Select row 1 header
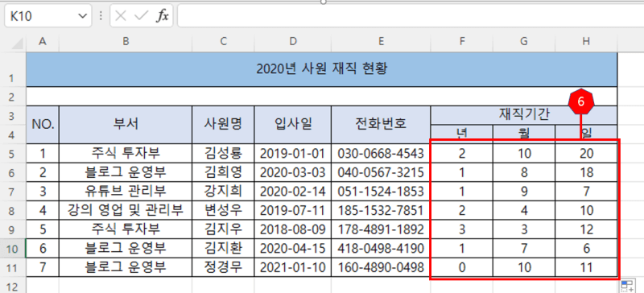Viewport: 644px width, 293px height. [x=13, y=69]
